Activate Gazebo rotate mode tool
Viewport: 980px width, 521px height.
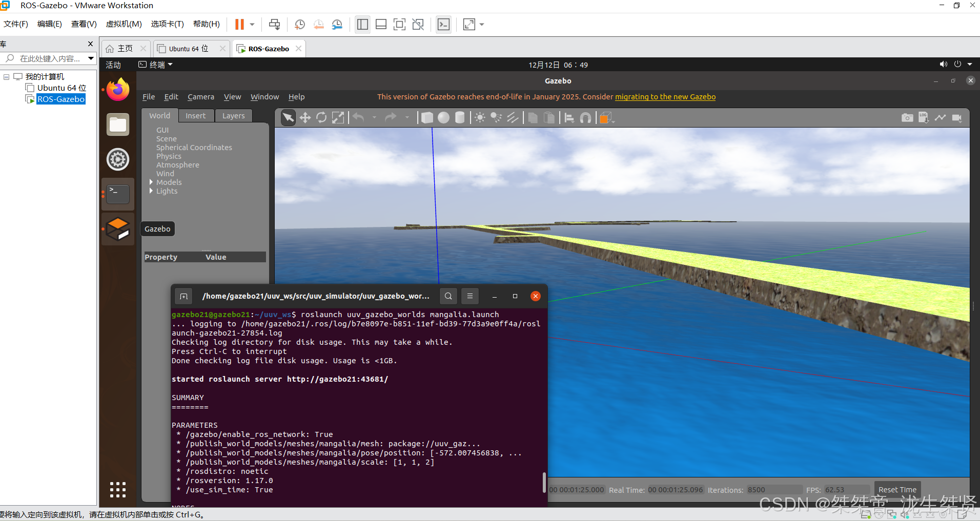coord(321,118)
